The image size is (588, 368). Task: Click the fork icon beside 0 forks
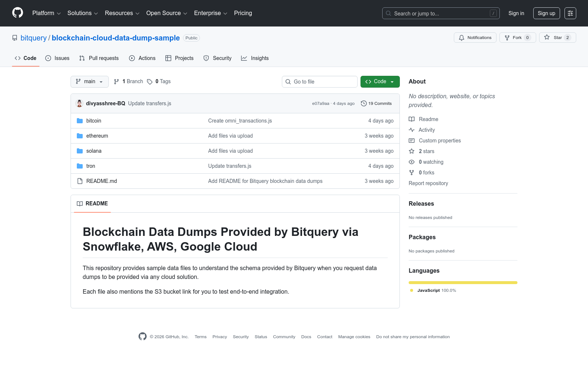[412, 173]
